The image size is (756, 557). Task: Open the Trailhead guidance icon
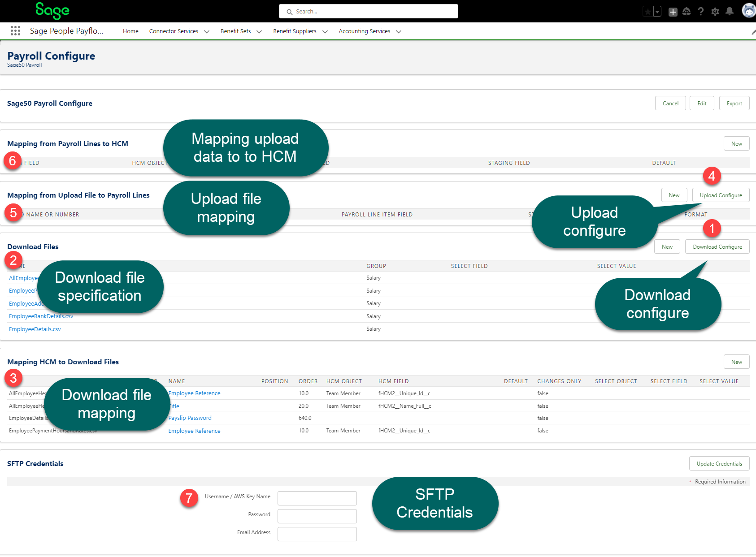point(686,12)
